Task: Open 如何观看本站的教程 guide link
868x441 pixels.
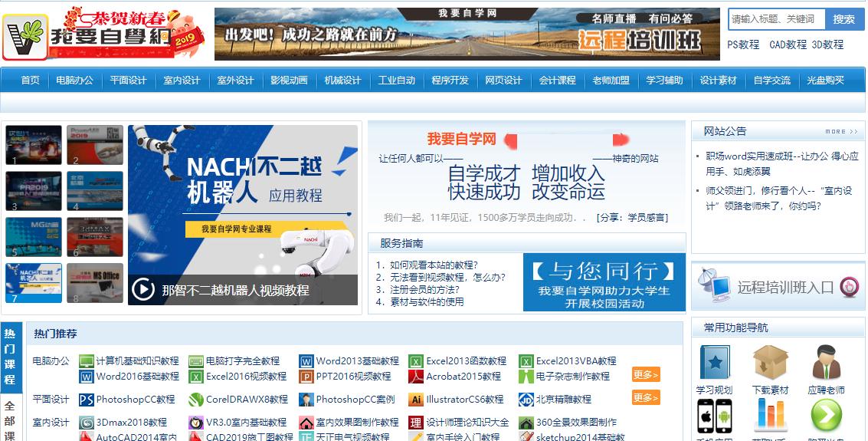Action: [434, 265]
